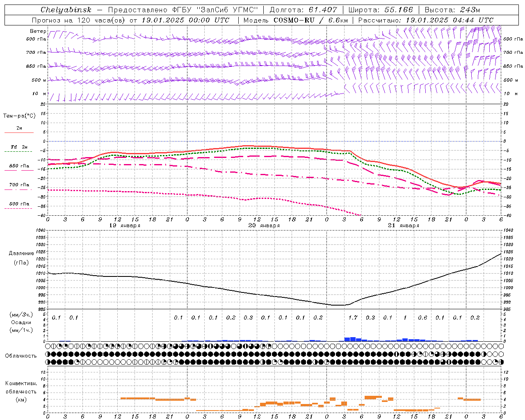Click the '(гПа)' unit label under Давление
Viewport: 525px width, 420px height.
[x=21, y=263]
